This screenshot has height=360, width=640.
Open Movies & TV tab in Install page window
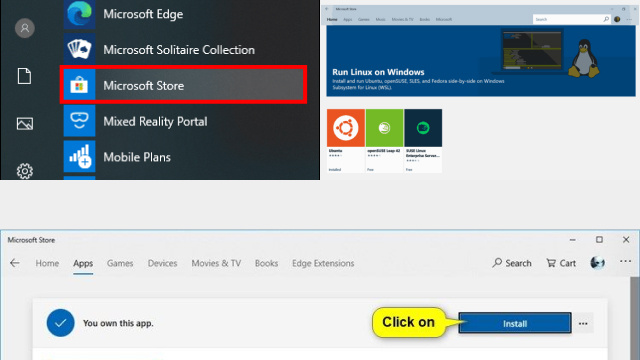[x=216, y=263]
